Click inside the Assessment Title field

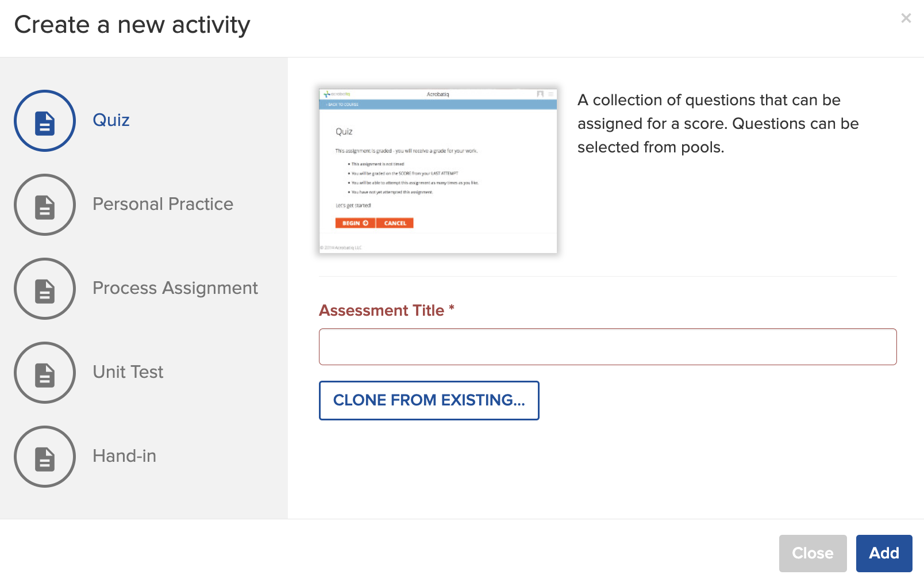pos(607,346)
